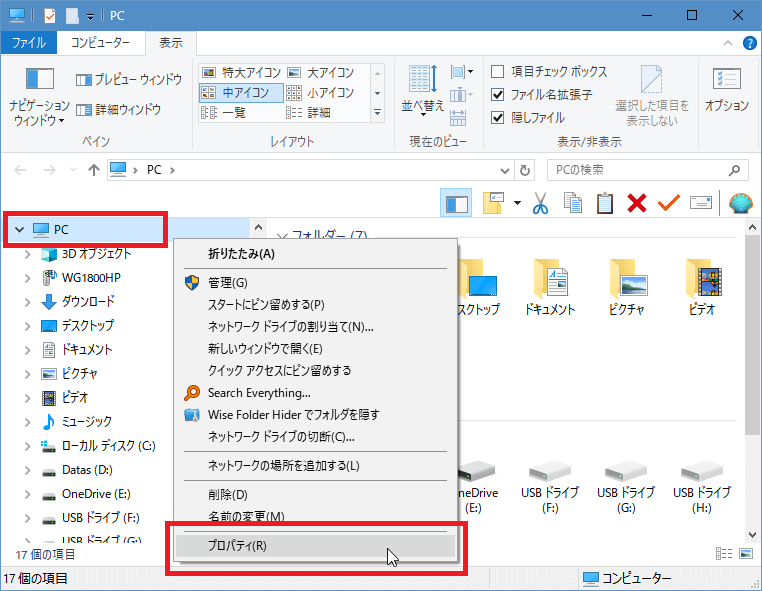The height and width of the screenshot is (591, 762).
Task: Click the clipboard paste icon
Action: [604, 204]
